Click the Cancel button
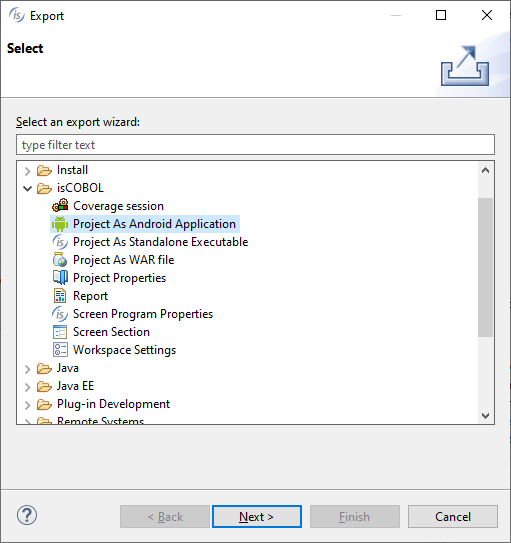This screenshot has width=511, height=543. (x=452, y=517)
